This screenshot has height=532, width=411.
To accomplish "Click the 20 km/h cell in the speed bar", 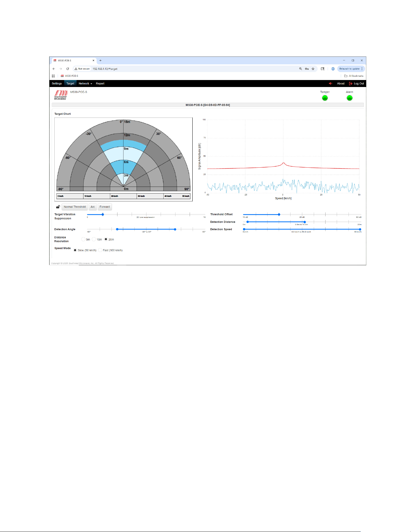I will click(x=123, y=196).
